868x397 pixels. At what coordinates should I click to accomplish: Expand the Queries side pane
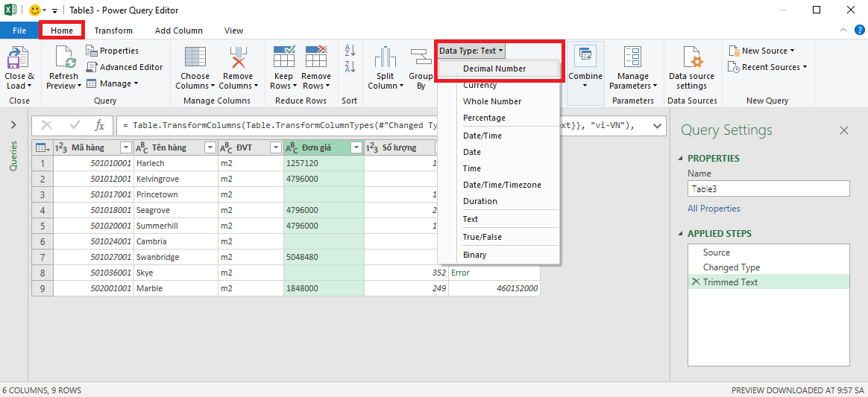click(x=13, y=125)
